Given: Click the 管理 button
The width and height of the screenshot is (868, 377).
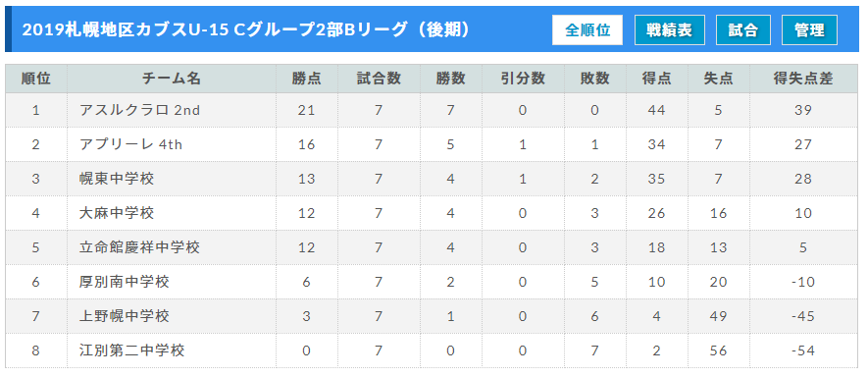Looking at the screenshot, I should (x=809, y=29).
